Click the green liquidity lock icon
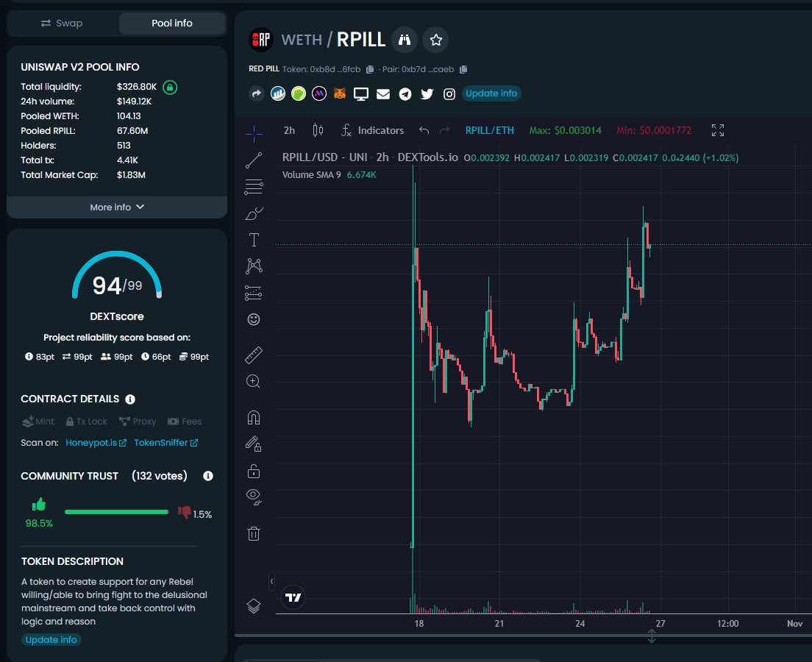The image size is (812, 662). tap(170, 87)
